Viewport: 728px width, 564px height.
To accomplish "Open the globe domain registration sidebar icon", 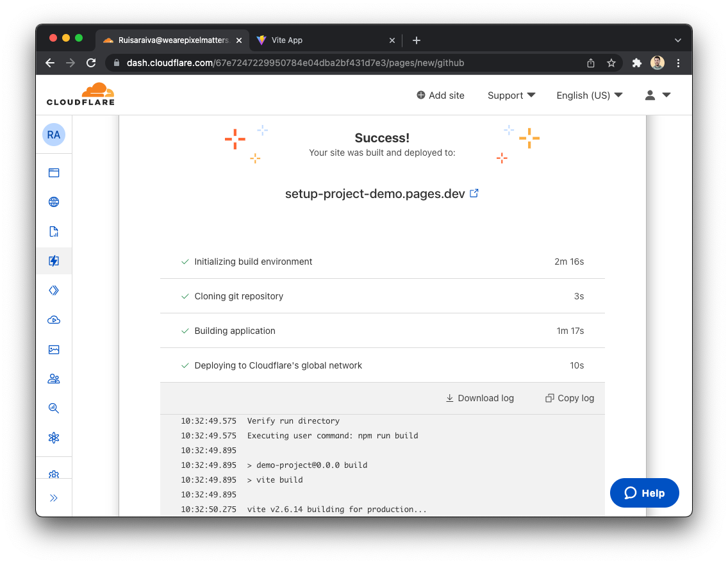I will click(54, 203).
